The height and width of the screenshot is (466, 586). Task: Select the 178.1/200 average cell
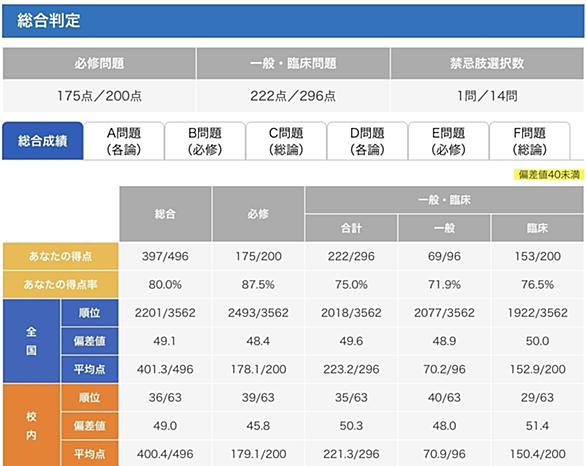click(x=258, y=370)
